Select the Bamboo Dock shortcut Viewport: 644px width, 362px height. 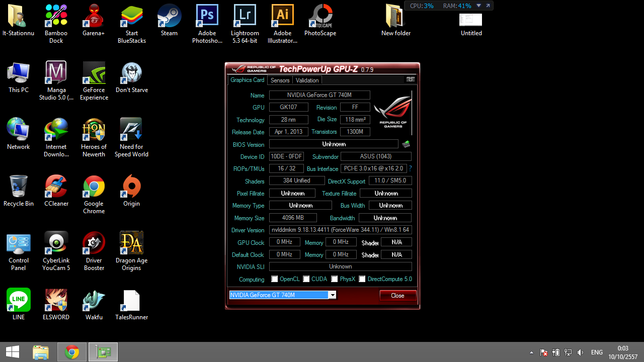56,24
